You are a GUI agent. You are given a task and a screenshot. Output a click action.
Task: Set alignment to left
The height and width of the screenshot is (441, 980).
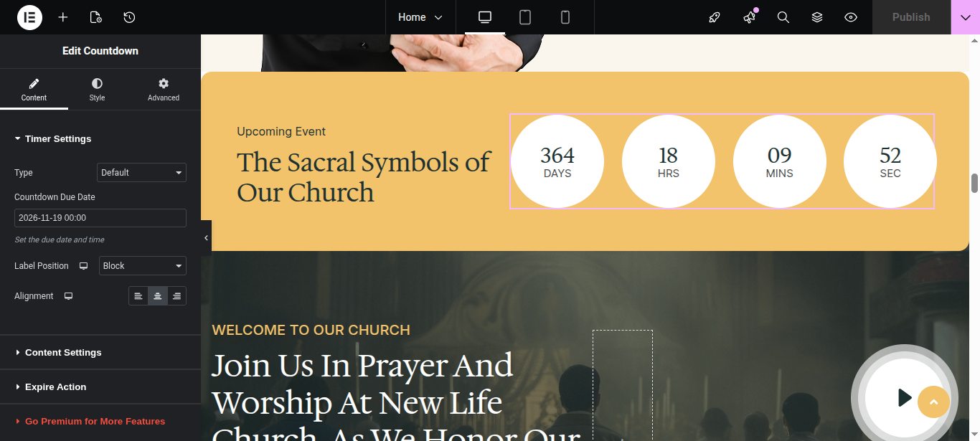click(138, 296)
